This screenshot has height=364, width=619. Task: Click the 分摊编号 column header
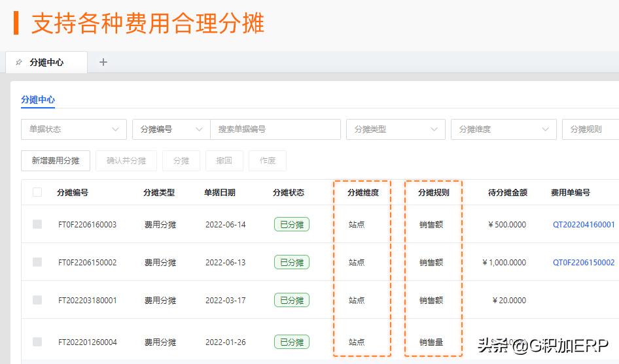[x=73, y=192]
